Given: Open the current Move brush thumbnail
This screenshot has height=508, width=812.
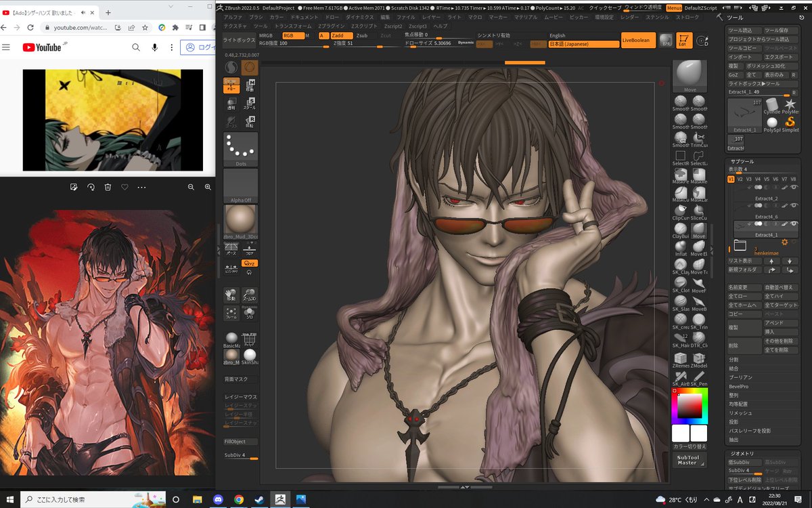Looking at the screenshot, I should (690, 76).
